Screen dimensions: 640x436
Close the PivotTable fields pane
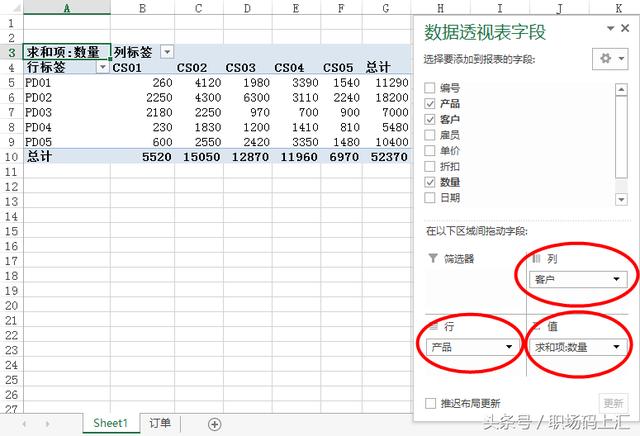(x=625, y=28)
